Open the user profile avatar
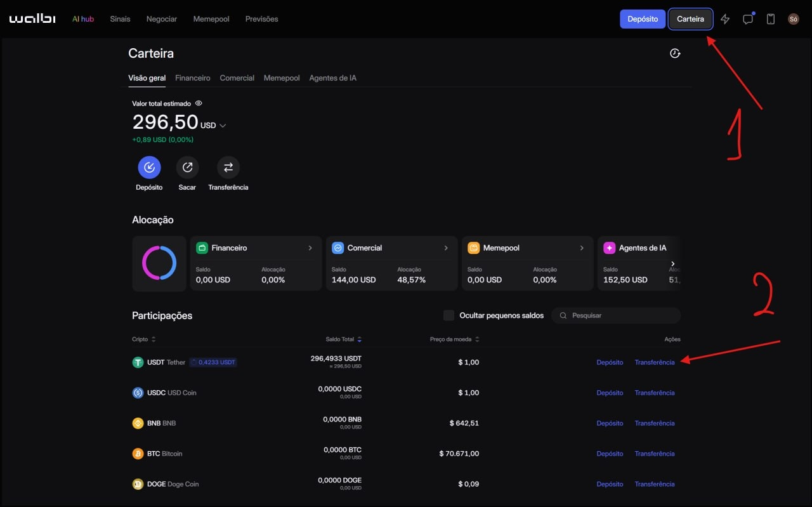 [793, 19]
